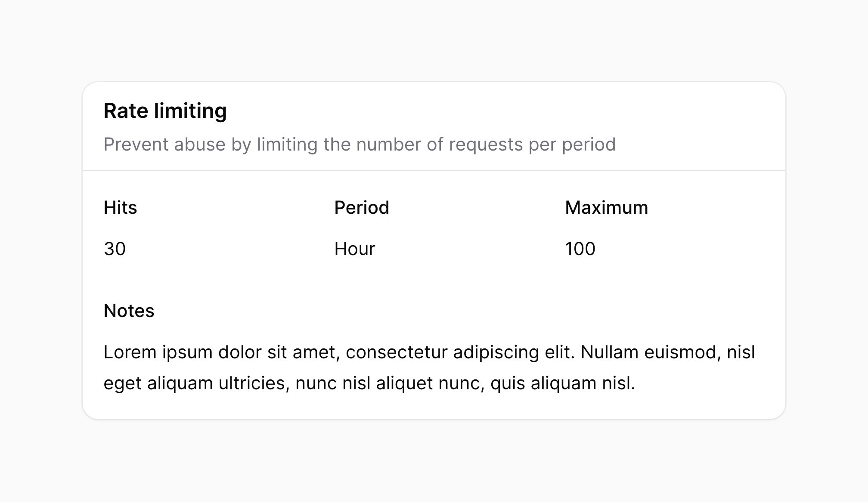The width and height of the screenshot is (868, 502).
Task: Click the Rate limiting heading
Action: (165, 111)
